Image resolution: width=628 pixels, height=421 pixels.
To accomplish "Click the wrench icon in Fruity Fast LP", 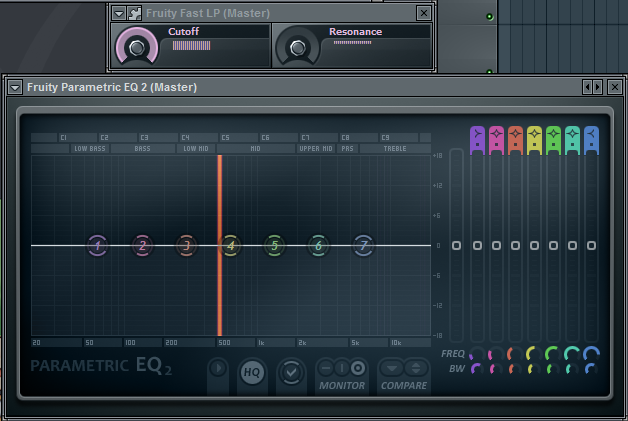I will click(x=134, y=13).
